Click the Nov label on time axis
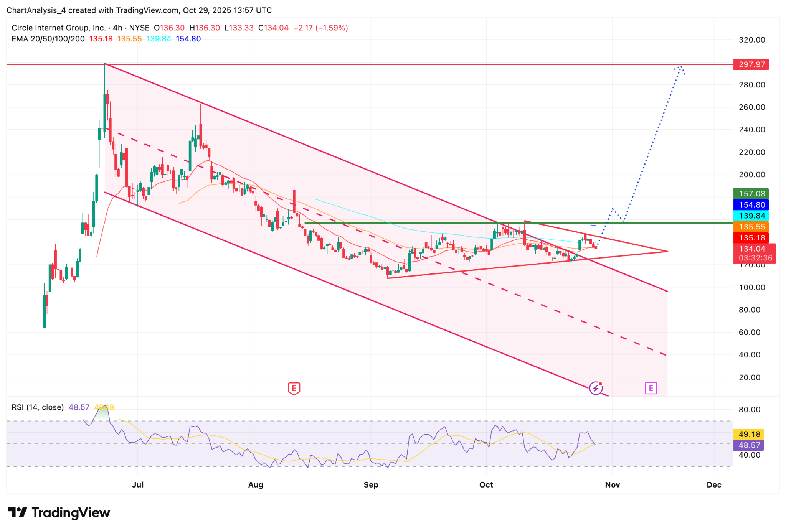This screenshot has width=786, height=532. click(612, 484)
